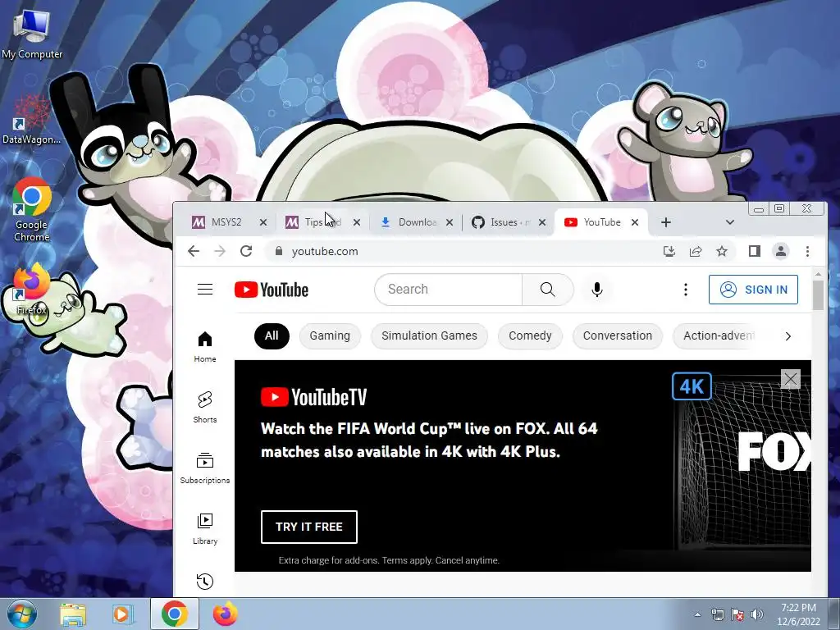Open the Windows Start menu

(x=22, y=614)
